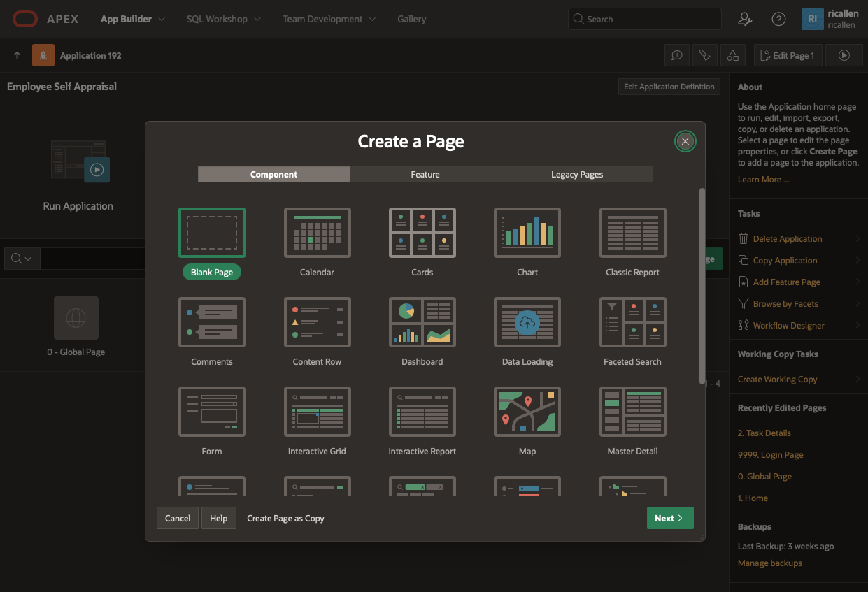
Task: Switch to the Component tab
Action: click(274, 174)
